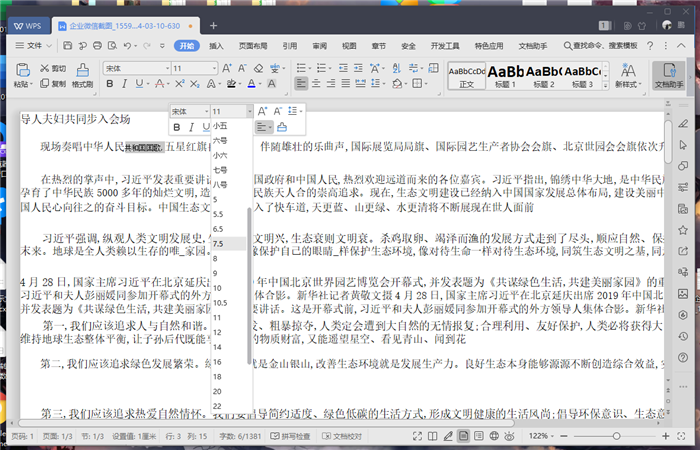The width and height of the screenshot is (700, 450).
Task: Toggle Italic in the ribbon
Action: [x=125, y=83]
